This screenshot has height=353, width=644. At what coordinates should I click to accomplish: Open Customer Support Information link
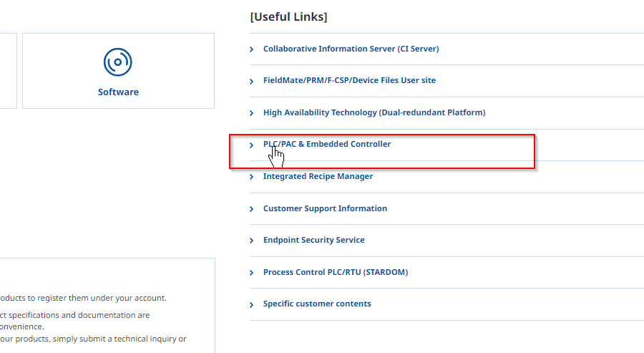tap(325, 208)
